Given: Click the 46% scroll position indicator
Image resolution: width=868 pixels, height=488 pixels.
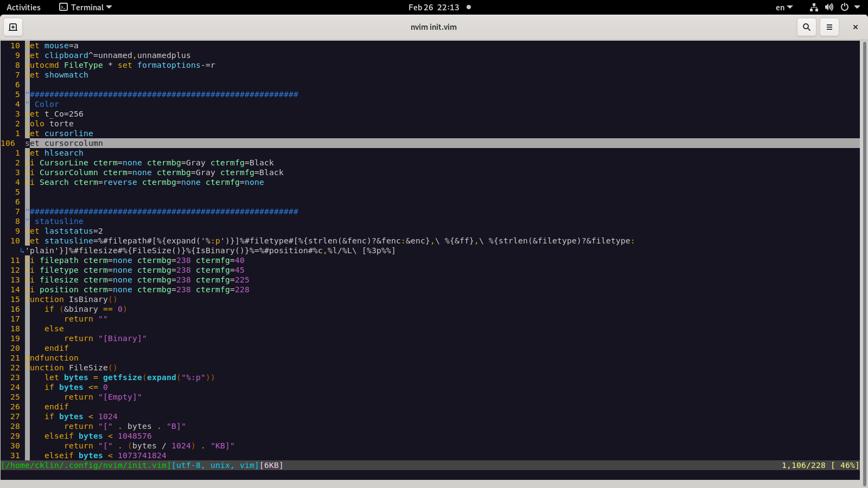Looking at the screenshot, I should pos(845,465).
